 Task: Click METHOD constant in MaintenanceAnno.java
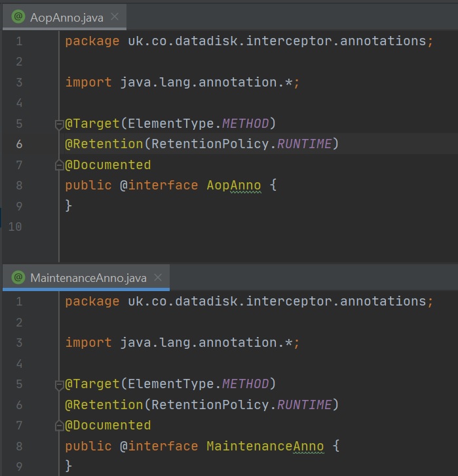tap(245, 384)
